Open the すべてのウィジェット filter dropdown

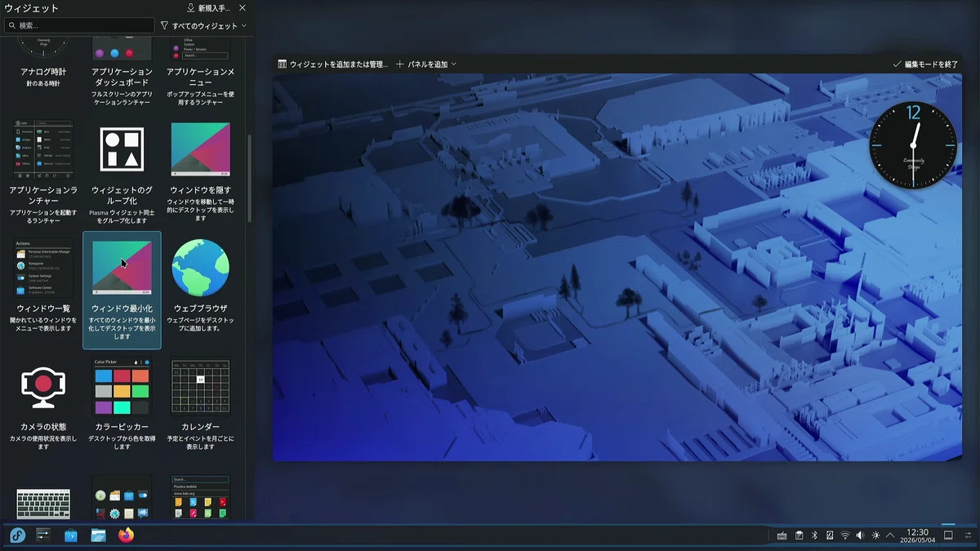[x=204, y=26]
